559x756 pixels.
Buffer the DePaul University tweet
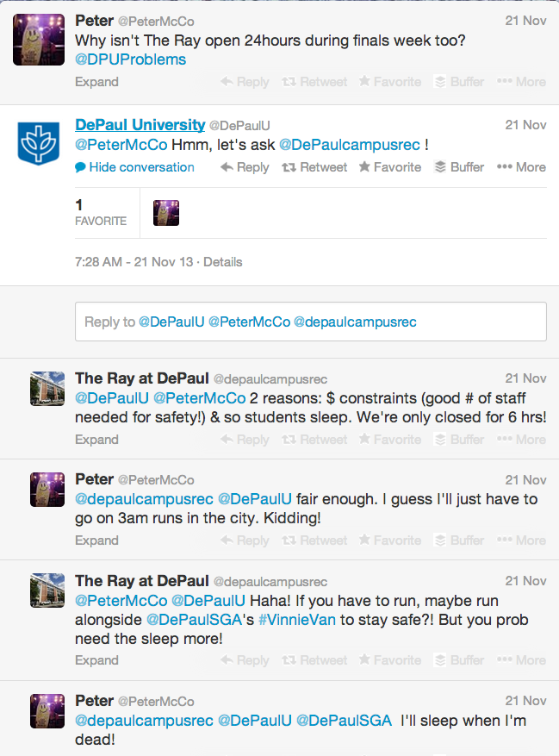(x=459, y=167)
